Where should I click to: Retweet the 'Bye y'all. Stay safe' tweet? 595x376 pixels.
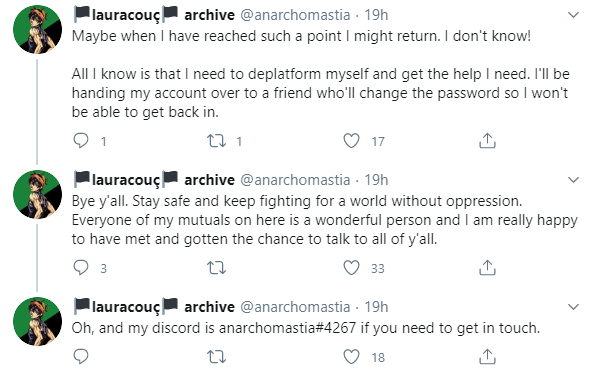pyautogui.click(x=216, y=268)
